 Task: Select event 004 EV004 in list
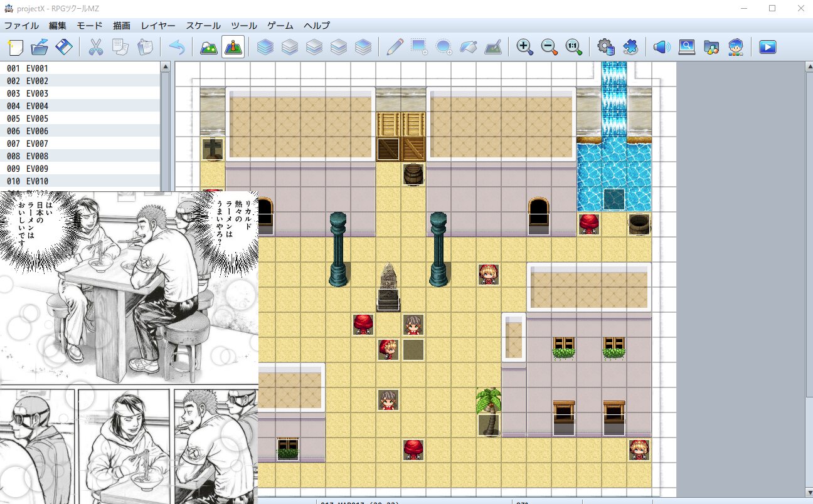[80, 106]
